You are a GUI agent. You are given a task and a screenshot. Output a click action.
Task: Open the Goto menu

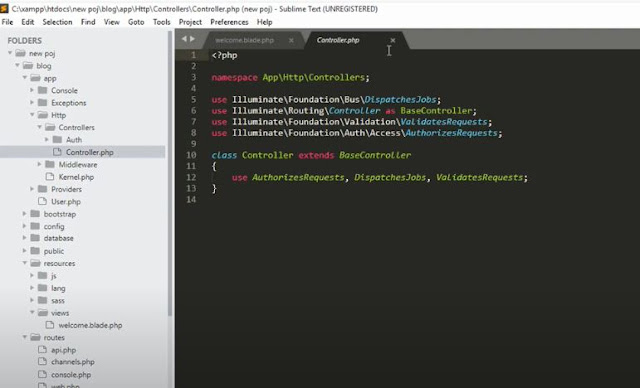click(136, 22)
